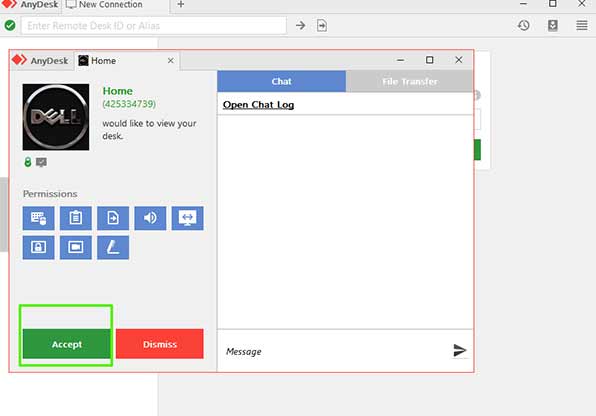
Task: Close the Home session tab
Action: (171, 60)
